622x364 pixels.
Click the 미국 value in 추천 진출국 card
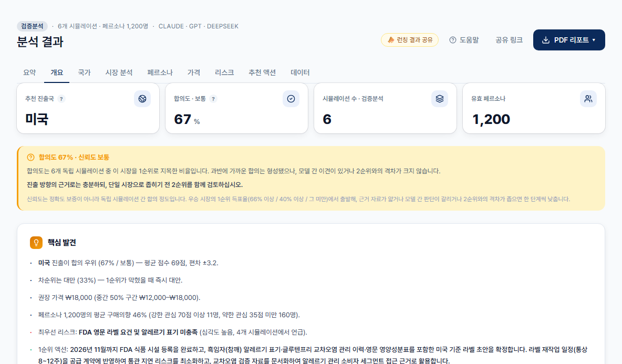36,119
